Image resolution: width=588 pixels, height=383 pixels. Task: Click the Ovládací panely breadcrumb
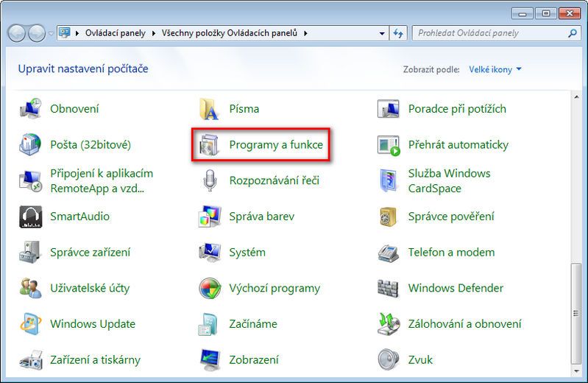(x=115, y=33)
